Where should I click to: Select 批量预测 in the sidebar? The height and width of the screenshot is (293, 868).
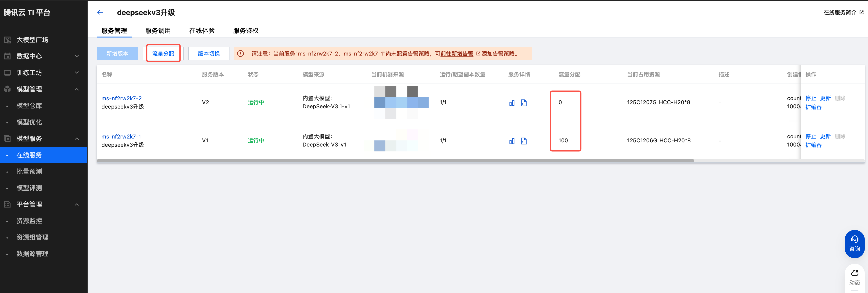pos(29,171)
